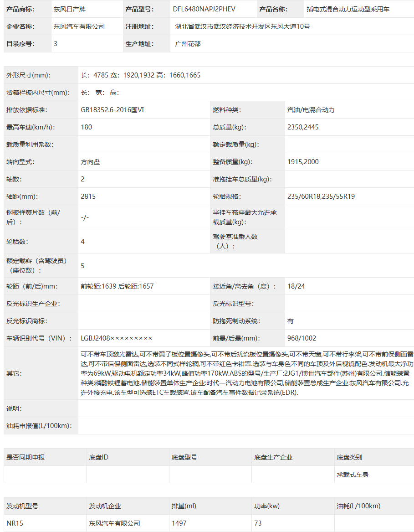Click wheelbase value 2815

click(x=88, y=196)
